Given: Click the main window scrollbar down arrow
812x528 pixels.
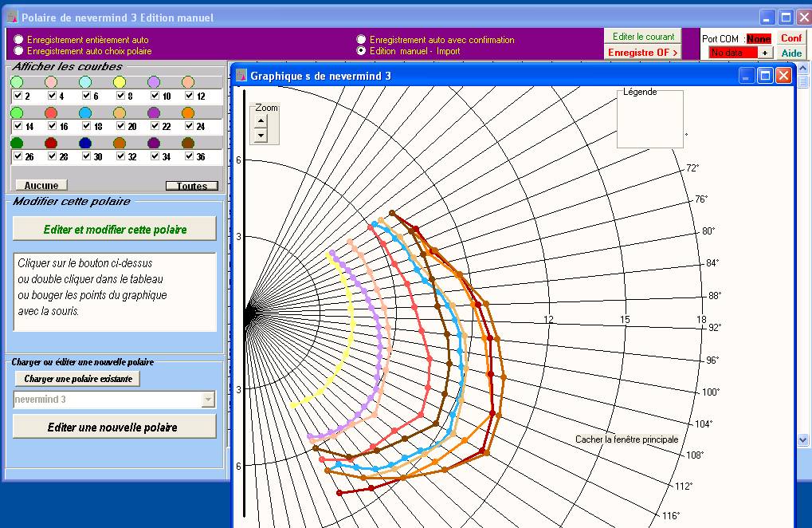Looking at the screenshot, I should tap(802, 440).
